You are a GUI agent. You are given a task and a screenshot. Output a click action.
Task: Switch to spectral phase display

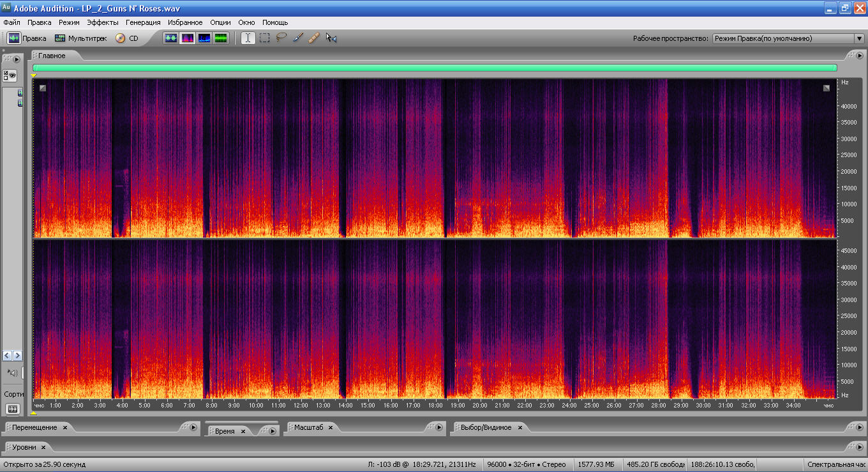(x=221, y=38)
